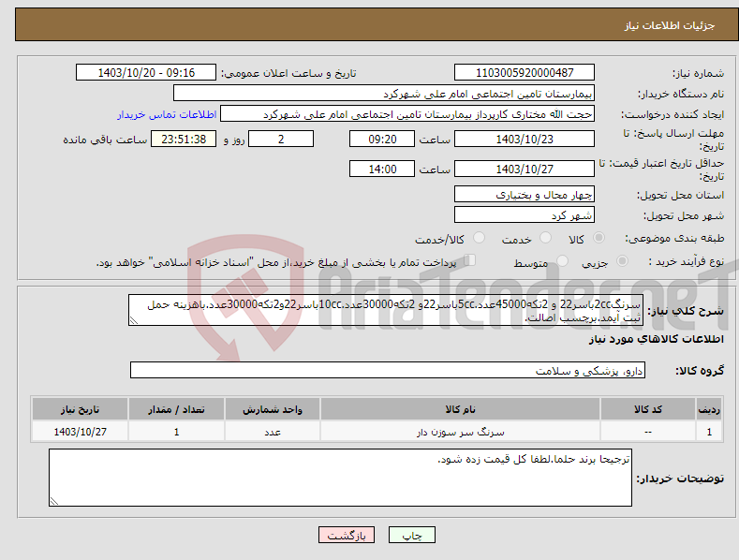Image resolution: width=739 pixels, height=560 pixels.
Task: Click the نام کالا column header
Action: click(x=460, y=409)
